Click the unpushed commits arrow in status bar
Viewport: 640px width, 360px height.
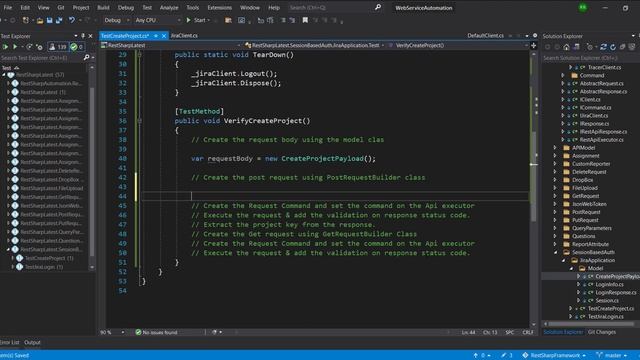tap(482, 355)
